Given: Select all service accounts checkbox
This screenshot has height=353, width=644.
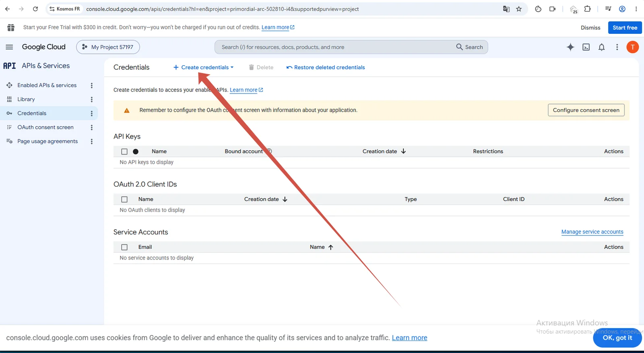Looking at the screenshot, I should tap(124, 247).
